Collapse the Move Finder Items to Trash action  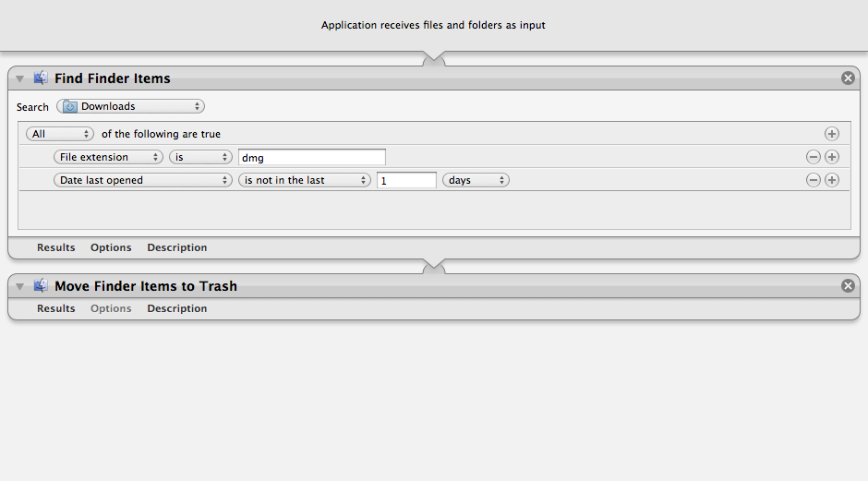click(20, 286)
